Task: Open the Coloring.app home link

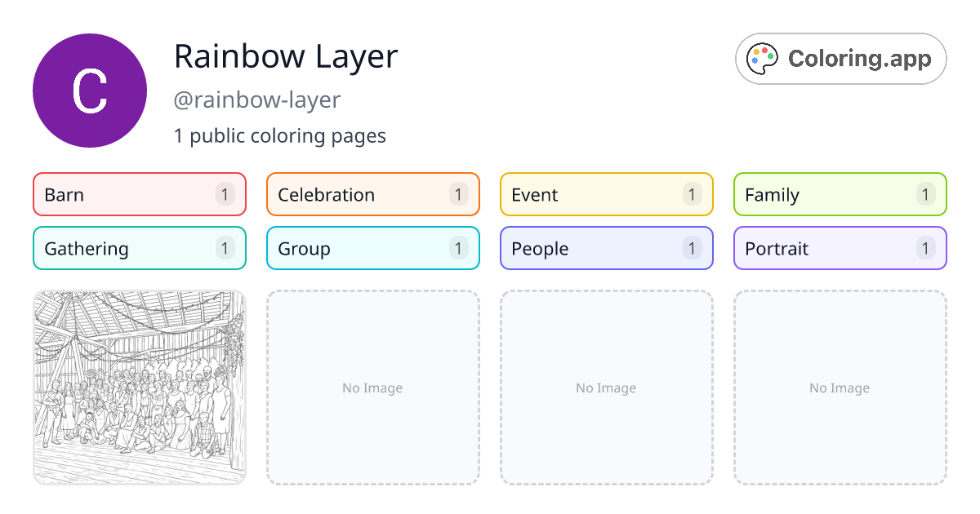Action: coord(840,58)
